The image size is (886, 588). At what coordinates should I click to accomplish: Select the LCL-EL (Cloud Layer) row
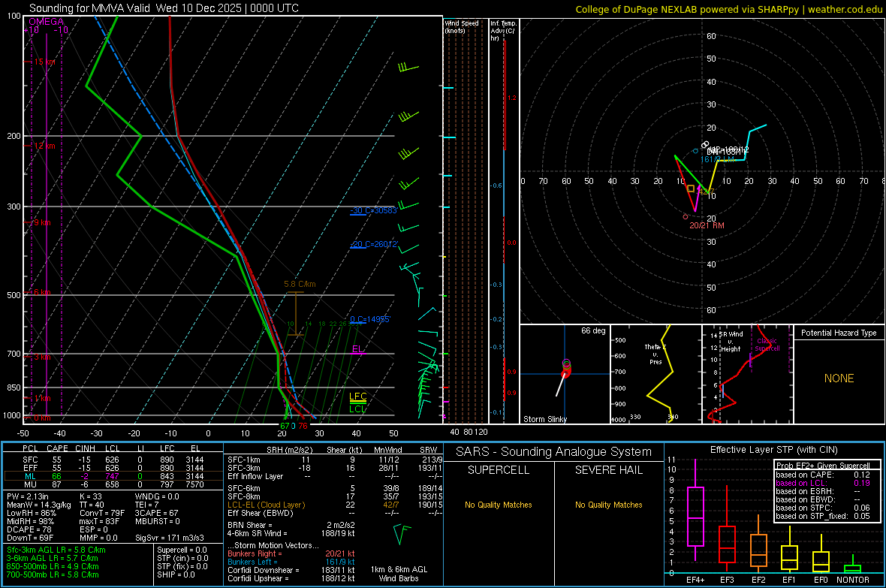[x=335, y=505]
